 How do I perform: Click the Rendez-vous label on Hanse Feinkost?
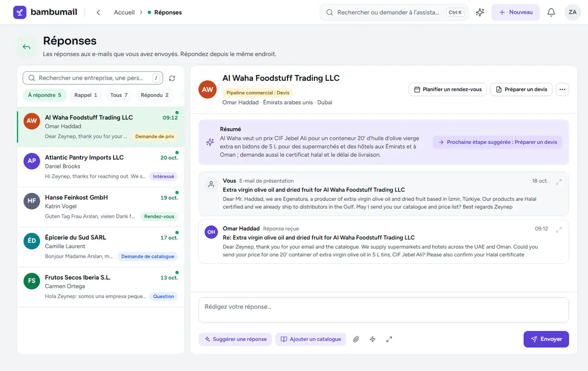pyautogui.click(x=159, y=216)
